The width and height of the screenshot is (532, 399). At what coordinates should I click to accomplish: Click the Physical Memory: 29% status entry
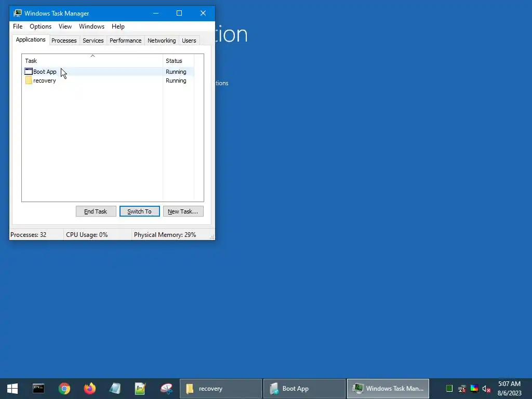(165, 235)
